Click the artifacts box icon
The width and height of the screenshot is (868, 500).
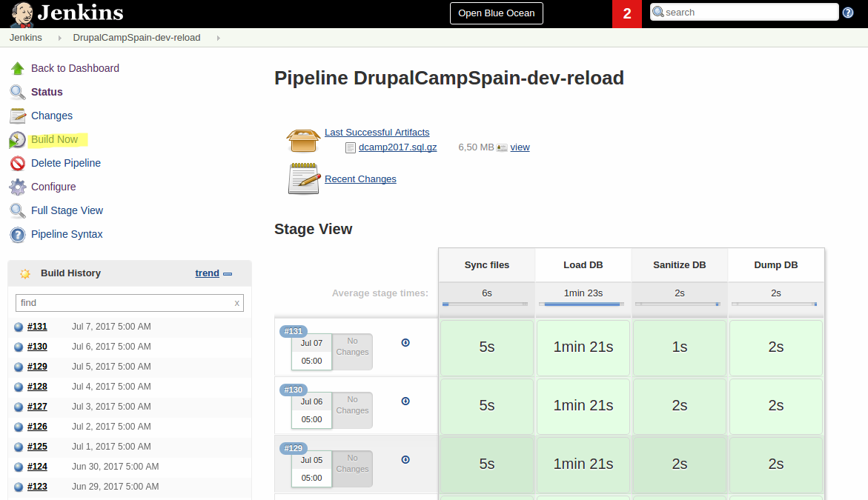pos(303,141)
